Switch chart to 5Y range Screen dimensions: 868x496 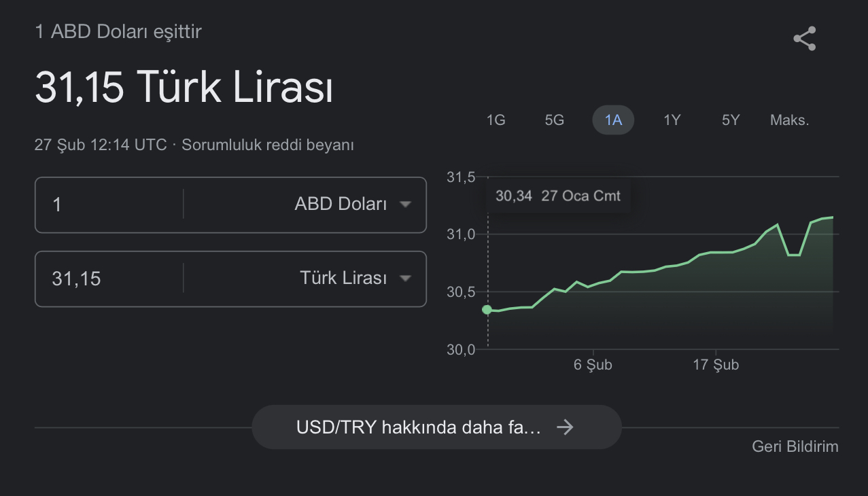(731, 121)
